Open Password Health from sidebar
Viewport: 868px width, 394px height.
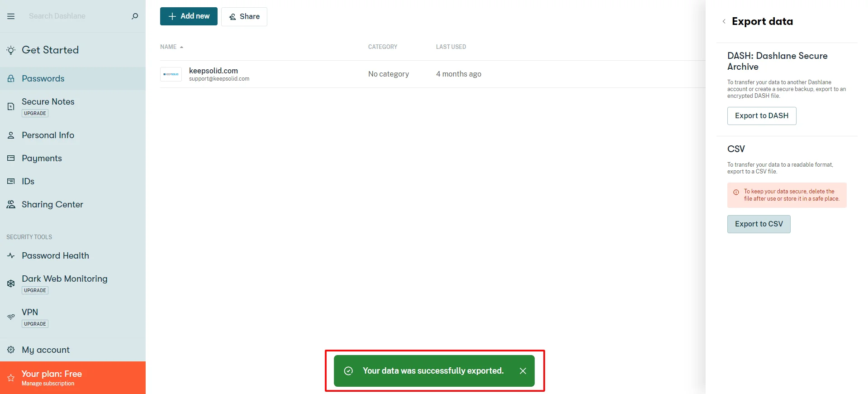click(x=55, y=255)
